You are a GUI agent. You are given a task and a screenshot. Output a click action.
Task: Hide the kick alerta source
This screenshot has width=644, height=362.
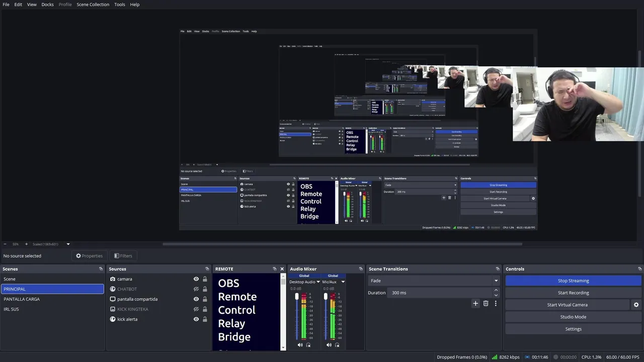[196, 319]
